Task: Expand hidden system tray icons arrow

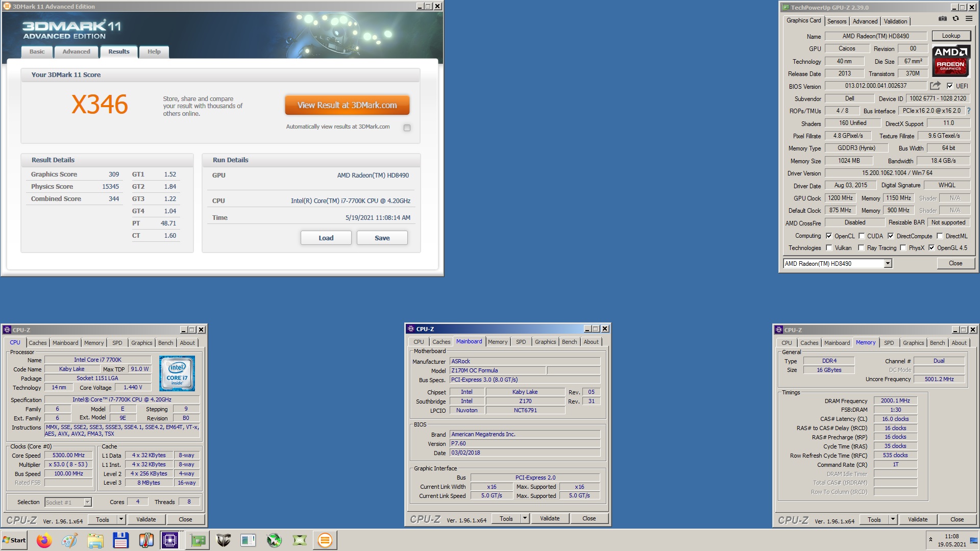Action: (x=930, y=540)
